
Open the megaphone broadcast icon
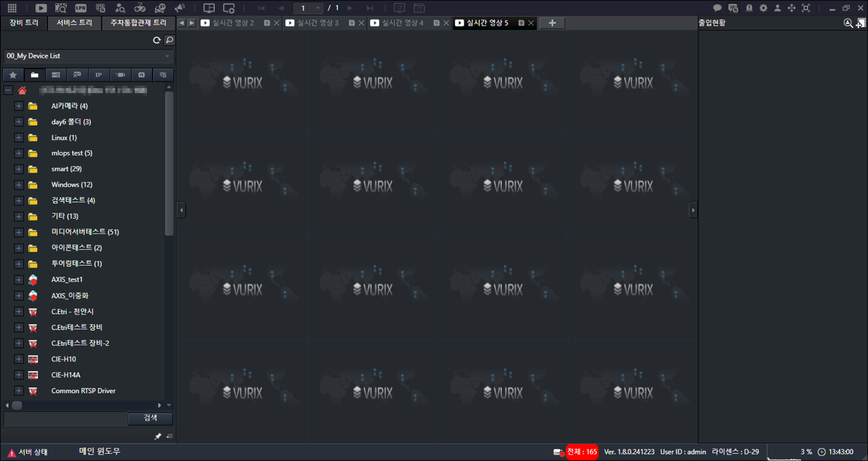tap(180, 8)
